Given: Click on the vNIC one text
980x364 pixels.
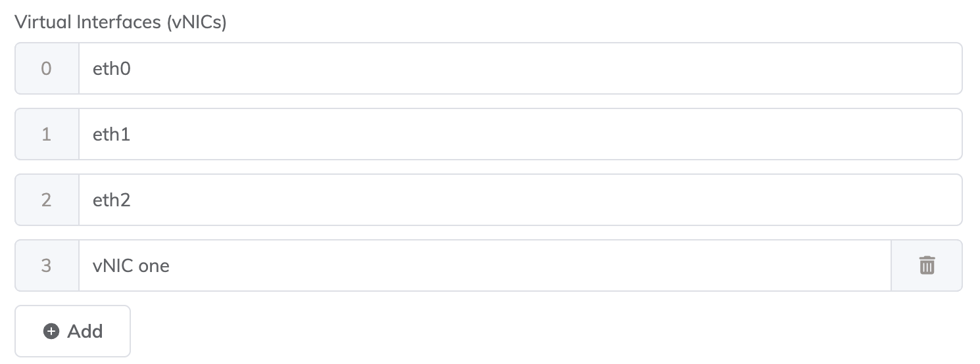Looking at the screenshot, I should 131,265.
